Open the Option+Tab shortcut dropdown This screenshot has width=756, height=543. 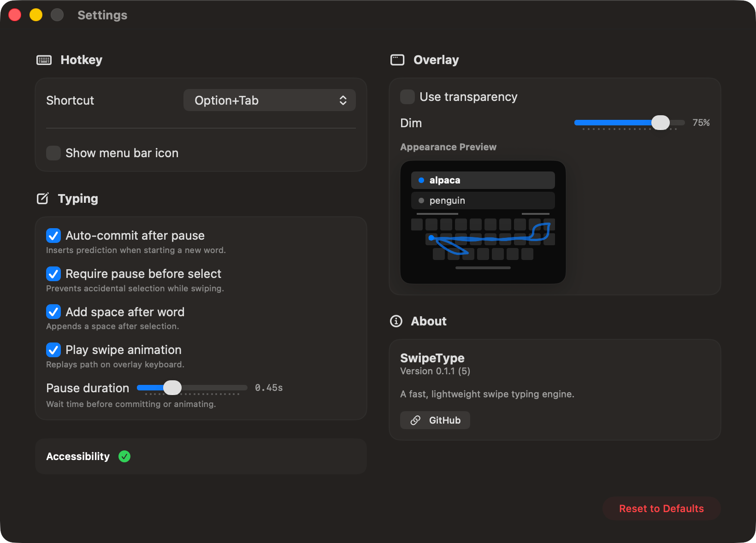pos(270,100)
